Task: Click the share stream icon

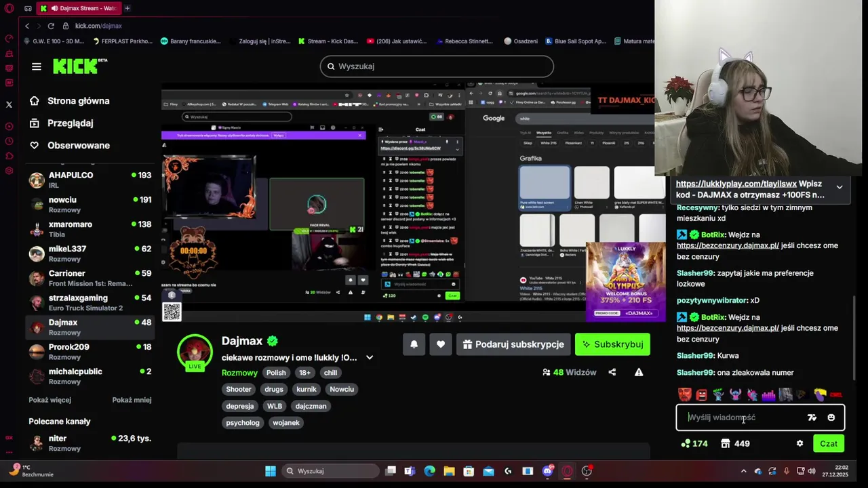Action: click(612, 372)
